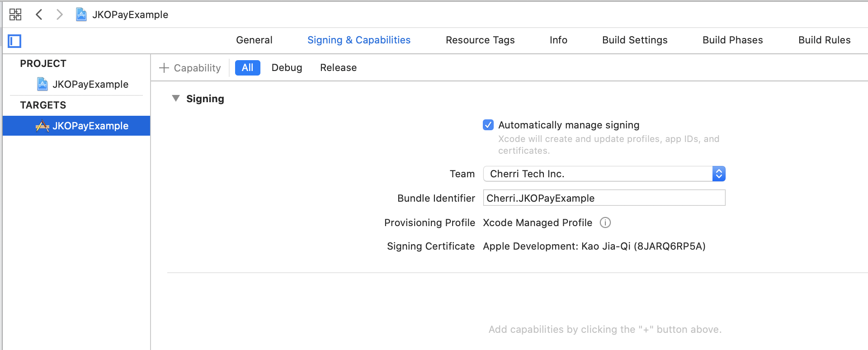Switch to the General tab
Screen dimensions: 868x350
[254, 40]
